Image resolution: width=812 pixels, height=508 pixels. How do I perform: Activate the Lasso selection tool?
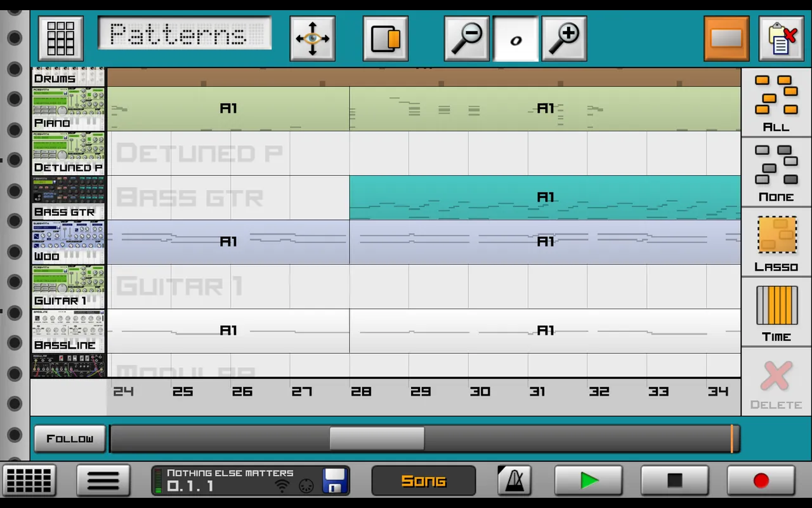click(776, 242)
